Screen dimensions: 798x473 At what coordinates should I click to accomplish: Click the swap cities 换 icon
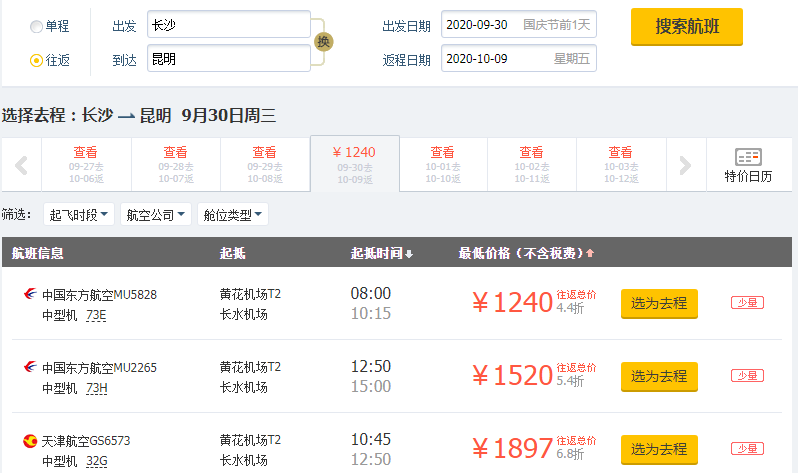pyautogui.click(x=322, y=41)
